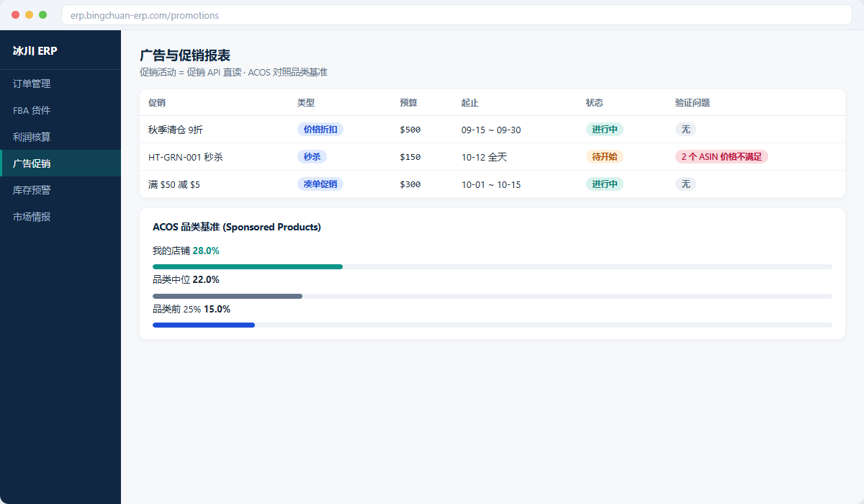The width and height of the screenshot is (864, 504).
Task: Click 进行中 status of 满 $50 减 $5 row
Action: point(605,184)
